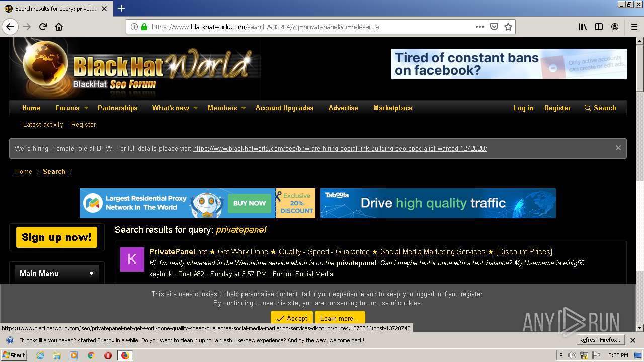Accept the cookie notice
Viewport: 644px width, 362px height.
tap(292, 318)
